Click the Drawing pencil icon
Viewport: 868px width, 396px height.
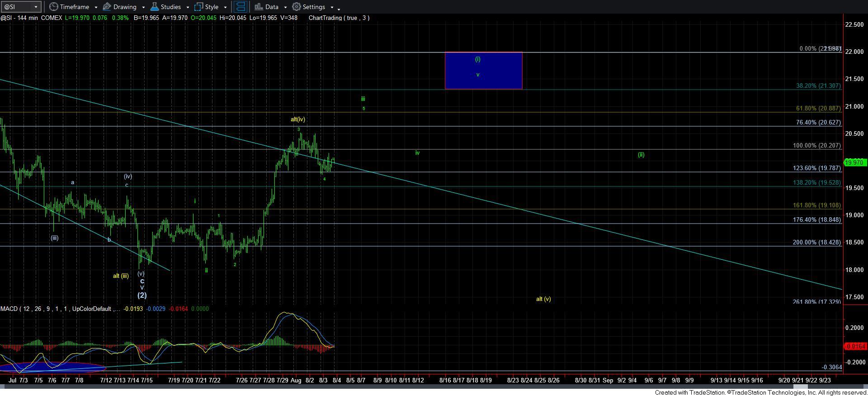[x=107, y=7]
